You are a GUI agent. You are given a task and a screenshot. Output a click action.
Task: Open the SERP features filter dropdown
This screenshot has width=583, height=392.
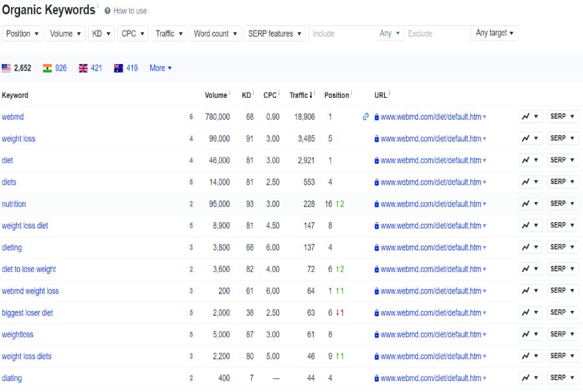[275, 34]
